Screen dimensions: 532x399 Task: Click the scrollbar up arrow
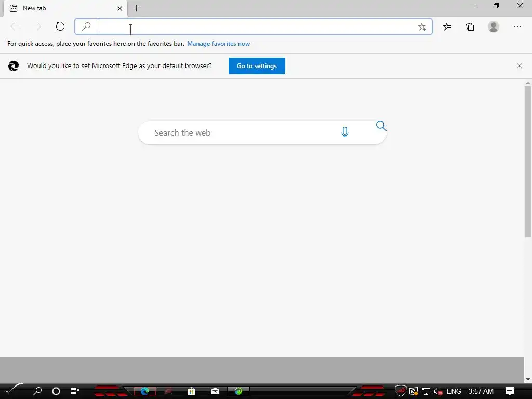click(528, 83)
